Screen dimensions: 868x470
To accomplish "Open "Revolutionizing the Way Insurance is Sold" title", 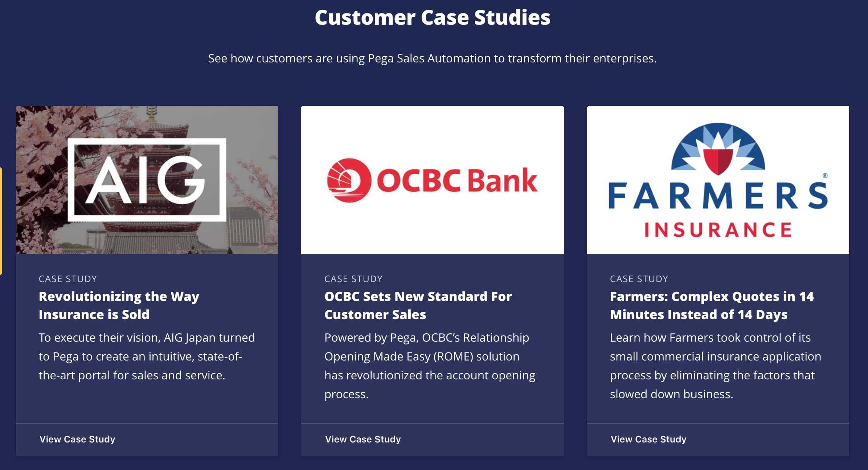I will (119, 305).
